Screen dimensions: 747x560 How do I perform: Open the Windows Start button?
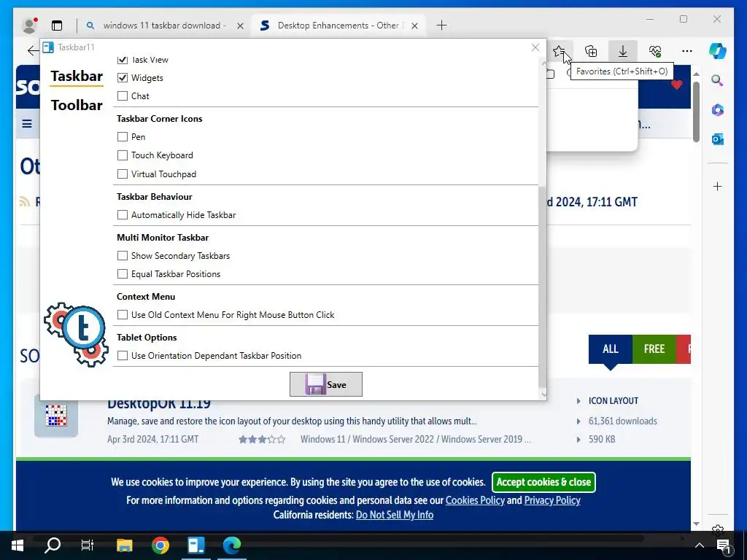coord(18,545)
